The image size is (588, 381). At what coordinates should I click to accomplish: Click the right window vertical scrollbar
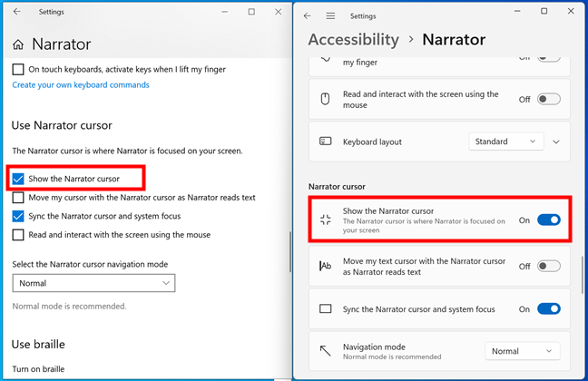click(x=582, y=275)
